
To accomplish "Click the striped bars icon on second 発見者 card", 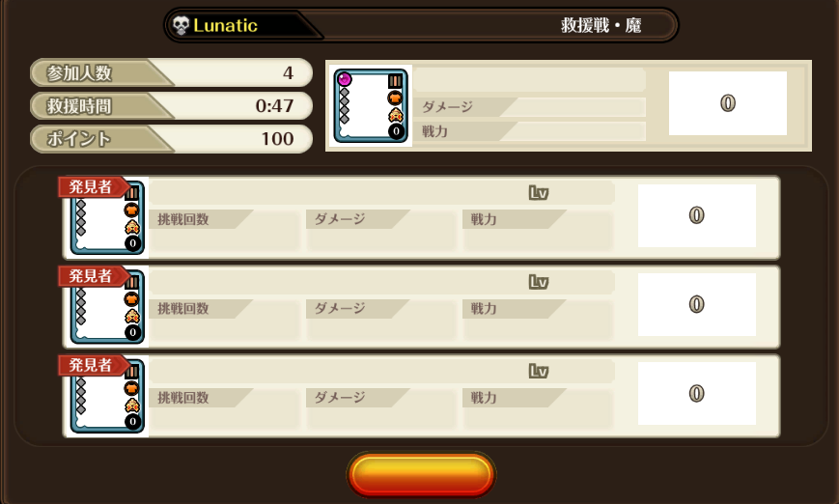I will pos(131,282).
